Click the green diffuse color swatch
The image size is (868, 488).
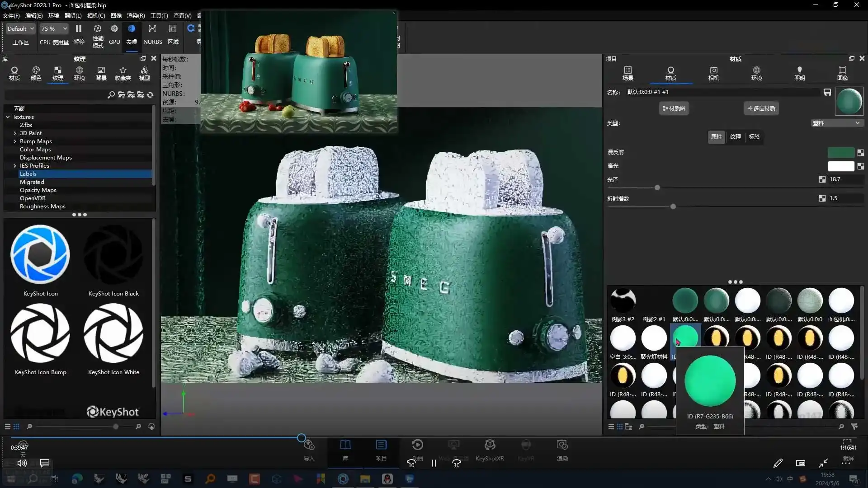click(840, 153)
